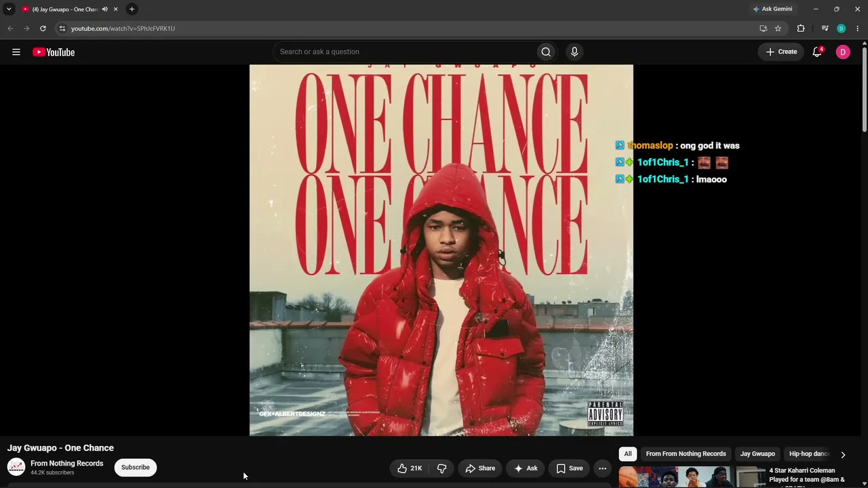Install app icon in the address bar

[x=763, y=28]
